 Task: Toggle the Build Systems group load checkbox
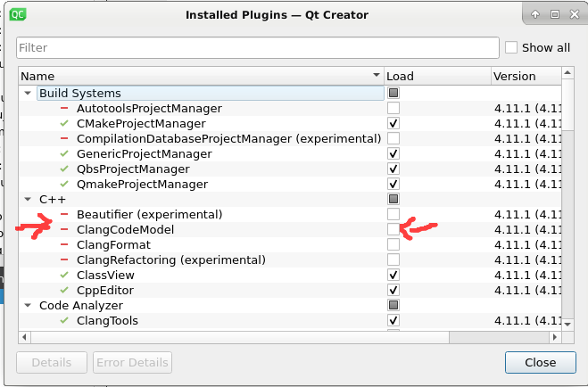pos(393,93)
